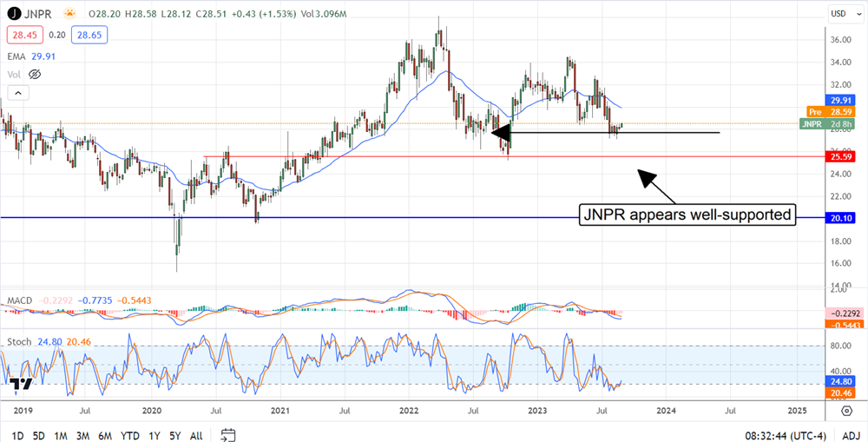This screenshot has height=442, width=868.
Task: Click the pre-market sun indicator icon
Action: (x=69, y=14)
